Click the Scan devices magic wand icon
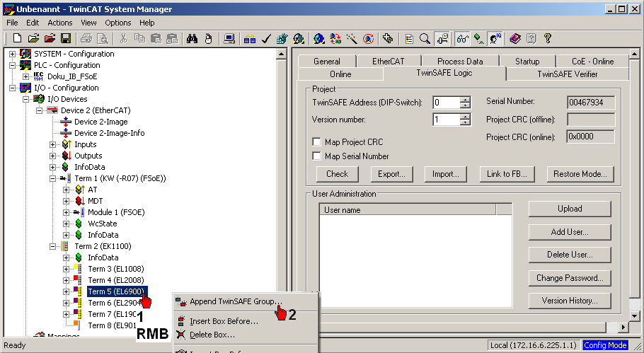This screenshot has width=644, height=353. tap(352, 39)
